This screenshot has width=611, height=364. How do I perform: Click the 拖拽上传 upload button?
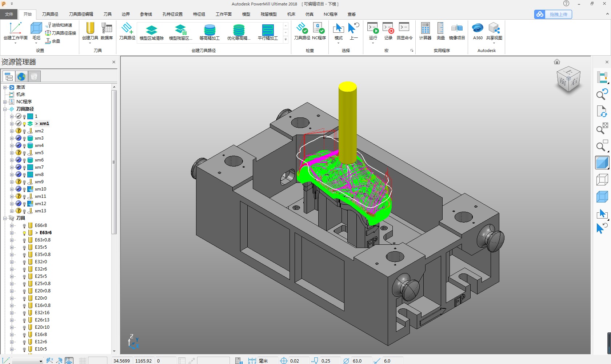click(x=553, y=14)
